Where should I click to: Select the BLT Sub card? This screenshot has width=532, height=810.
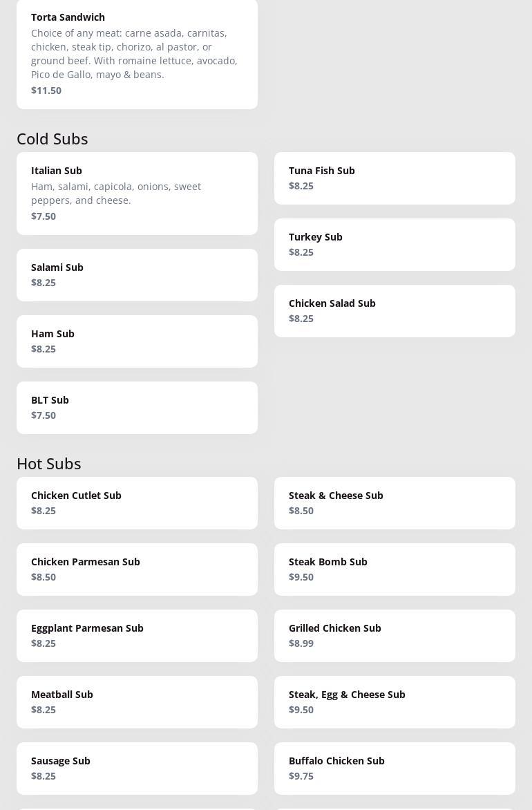(x=137, y=407)
